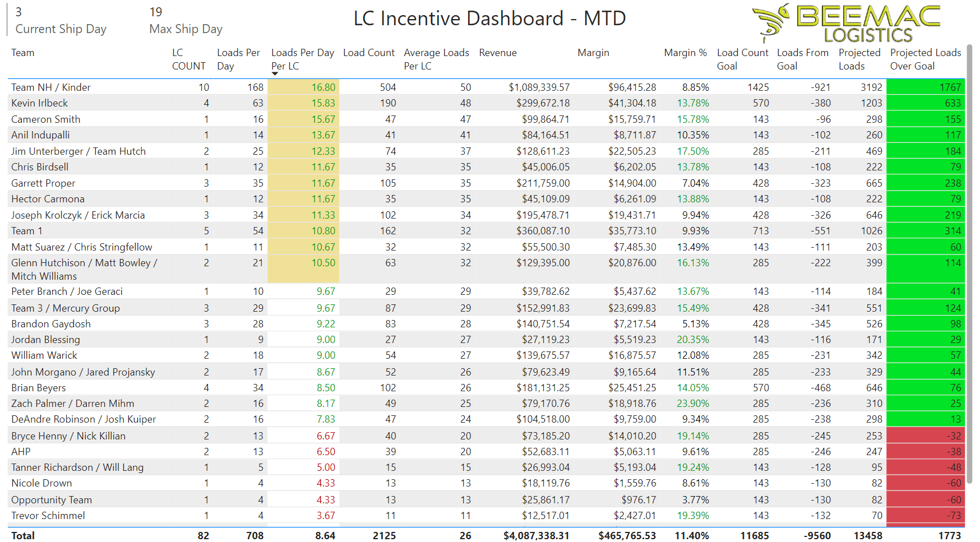Select the Trevor Schimmel row
The height and width of the screenshot is (542, 980).
click(x=486, y=516)
